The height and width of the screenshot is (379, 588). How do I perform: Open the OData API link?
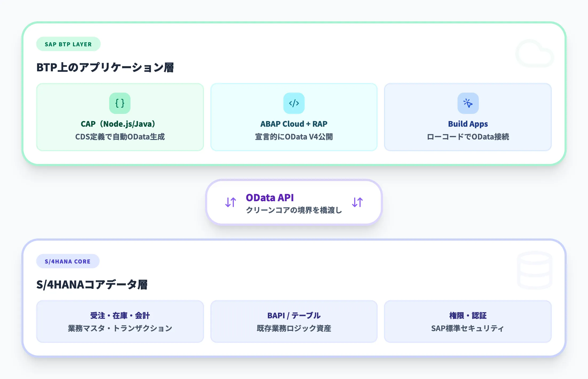[x=270, y=197]
